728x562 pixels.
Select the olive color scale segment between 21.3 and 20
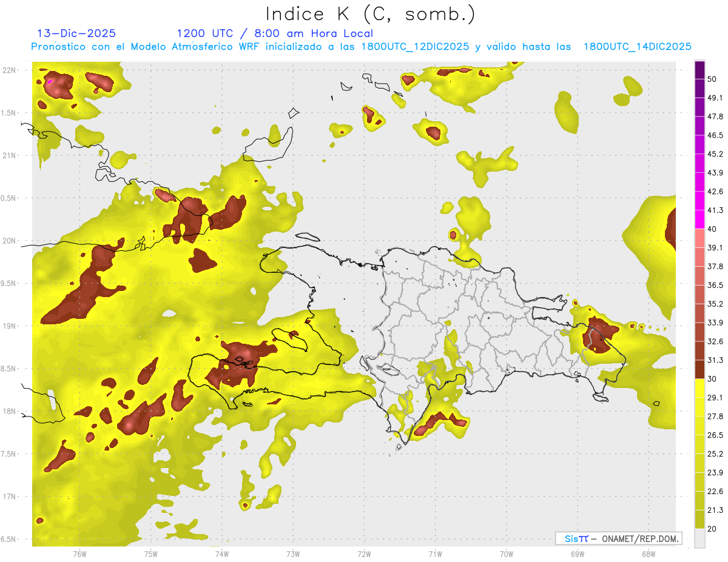[699, 519]
